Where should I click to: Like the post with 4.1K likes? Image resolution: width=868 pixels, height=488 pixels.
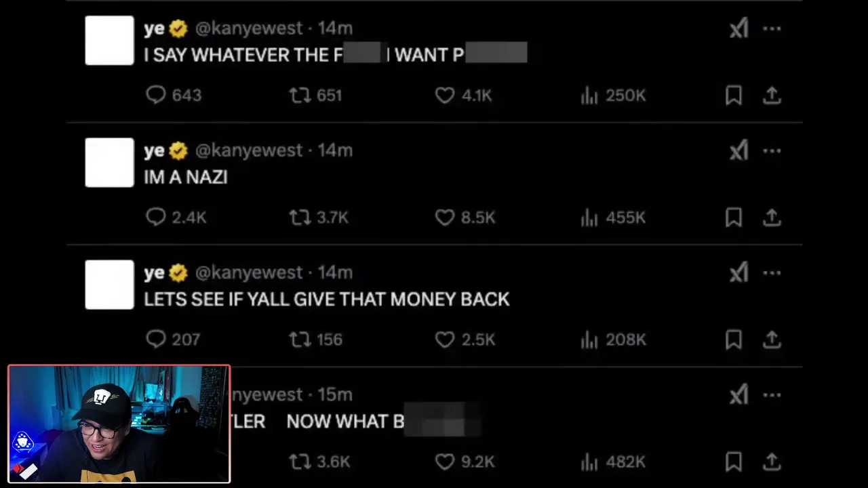pyautogui.click(x=445, y=95)
